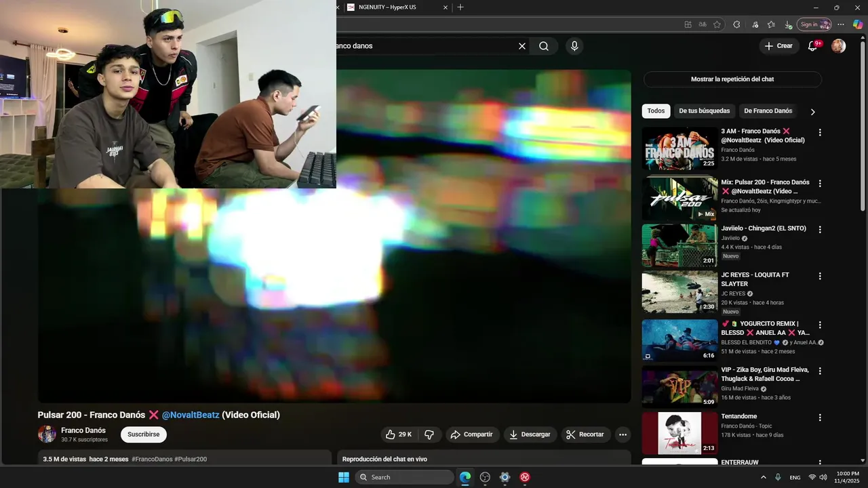
Task: Click the Recortar clip button
Action: coord(586,434)
